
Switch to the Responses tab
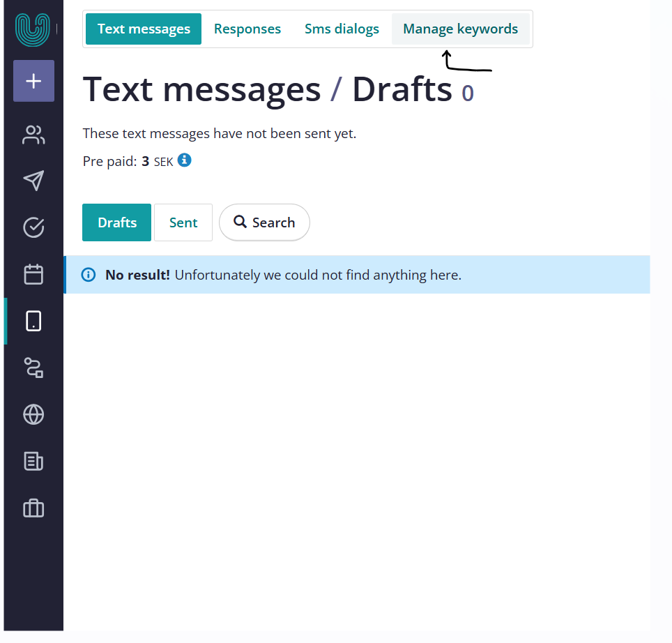tap(247, 29)
